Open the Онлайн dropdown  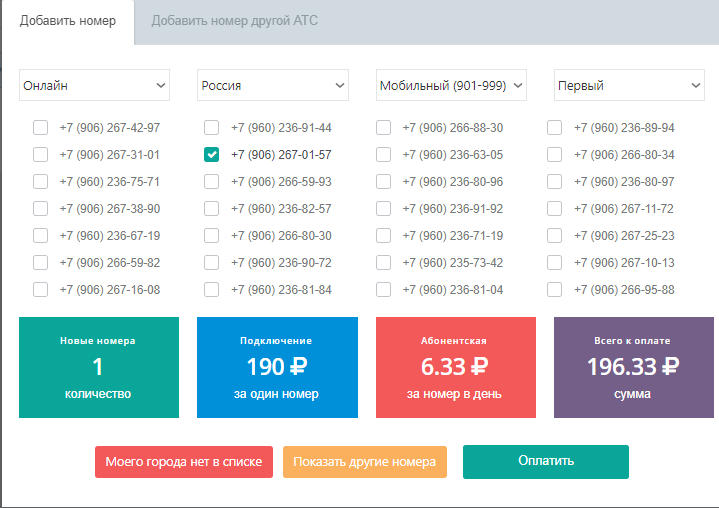[94, 85]
